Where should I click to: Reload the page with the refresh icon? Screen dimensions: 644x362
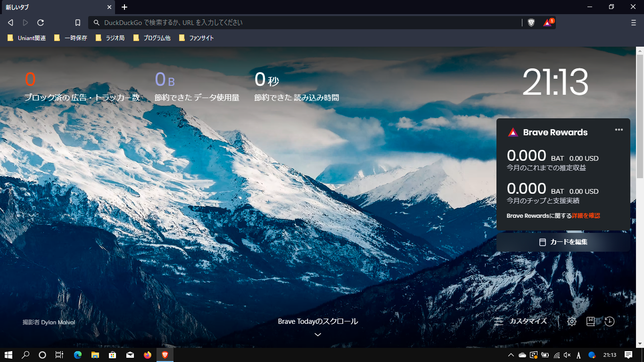tap(41, 23)
